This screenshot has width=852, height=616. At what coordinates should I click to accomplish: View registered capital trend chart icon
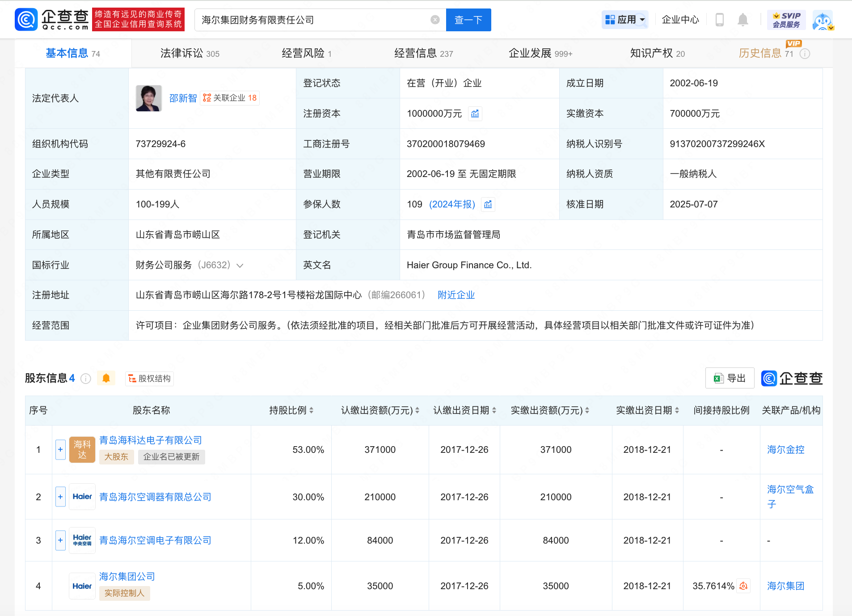point(475,114)
